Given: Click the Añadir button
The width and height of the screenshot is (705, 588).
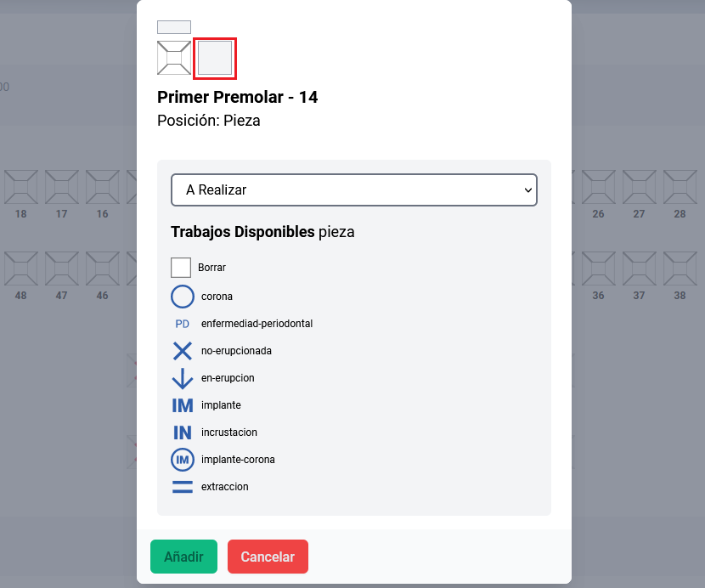Looking at the screenshot, I should coord(183,557).
